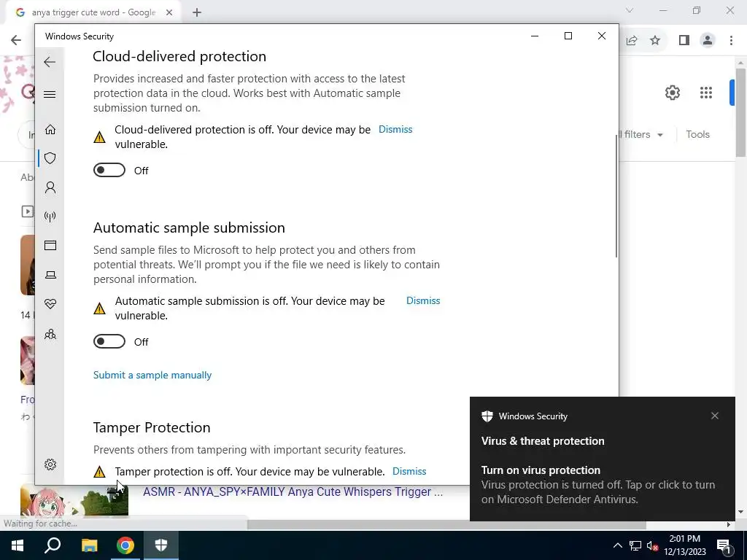Close the anya trigger cute word tab
This screenshot has height=560, width=747.
coord(169,13)
